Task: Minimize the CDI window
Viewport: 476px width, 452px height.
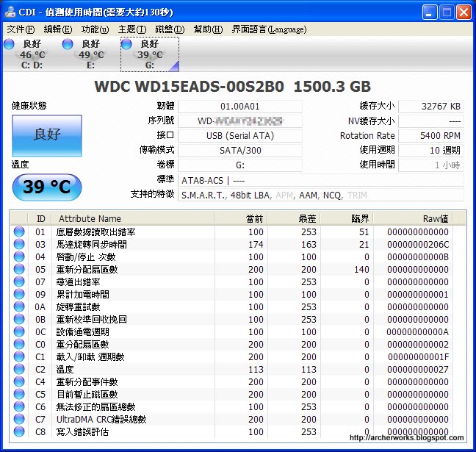Action: [x=429, y=12]
